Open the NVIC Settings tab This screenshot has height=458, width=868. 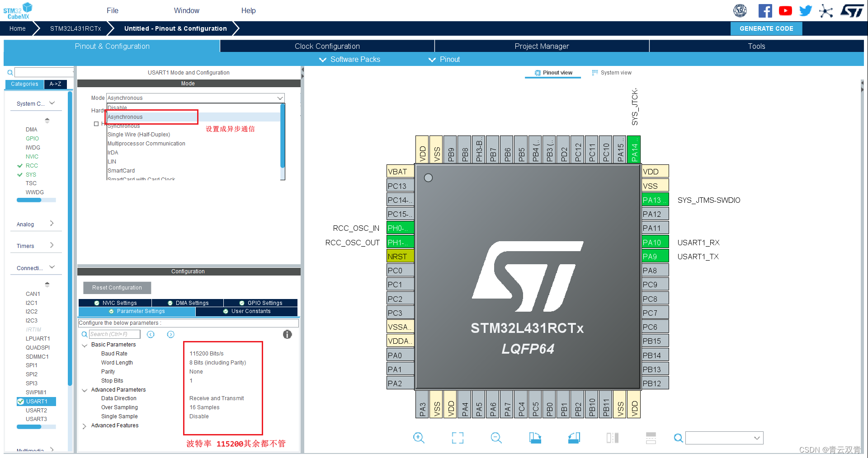[x=115, y=303]
